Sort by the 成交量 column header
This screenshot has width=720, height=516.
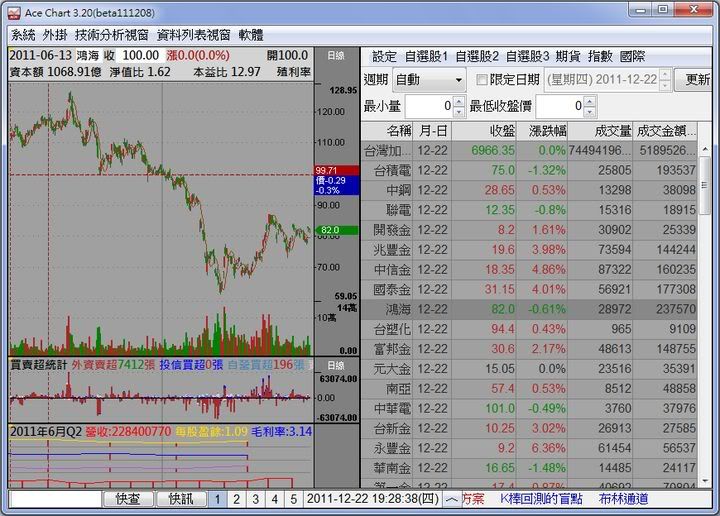pos(600,131)
